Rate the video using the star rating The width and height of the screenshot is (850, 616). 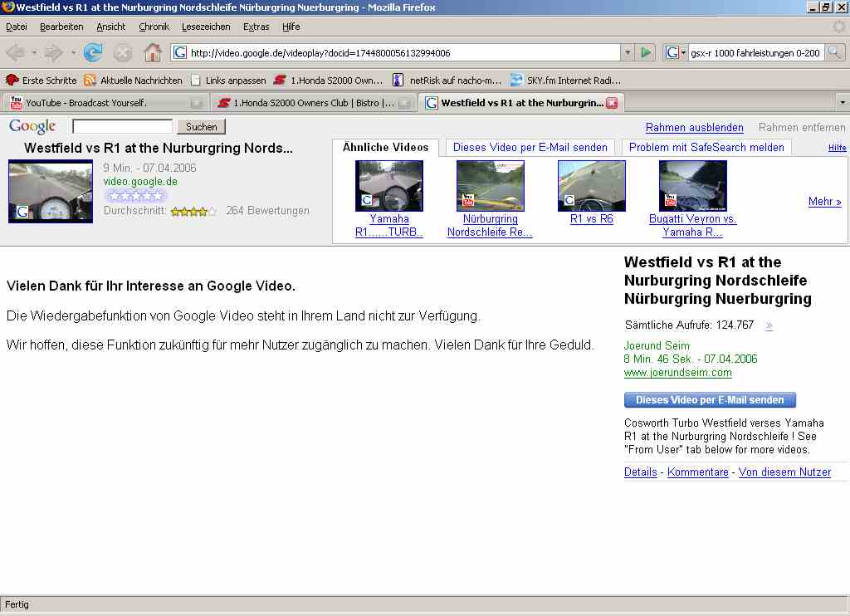[135, 196]
